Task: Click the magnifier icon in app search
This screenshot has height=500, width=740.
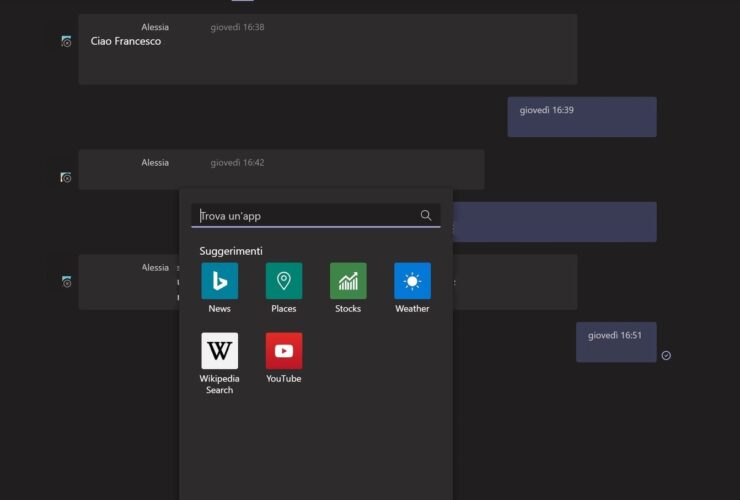Action: 426,215
